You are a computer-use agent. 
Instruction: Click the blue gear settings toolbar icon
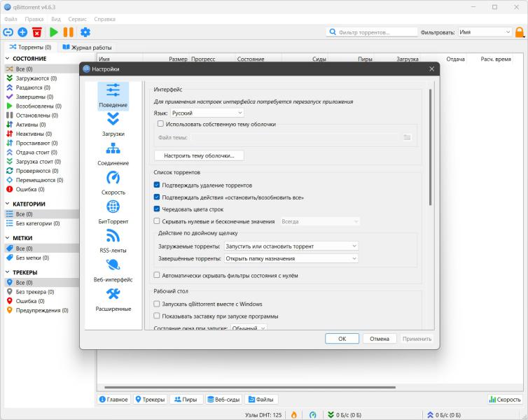pos(85,32)
